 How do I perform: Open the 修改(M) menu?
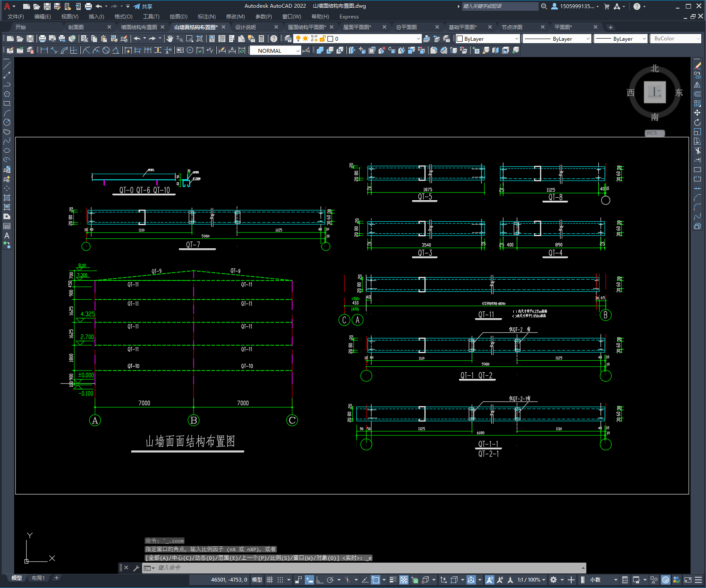[x=235, y=17]
